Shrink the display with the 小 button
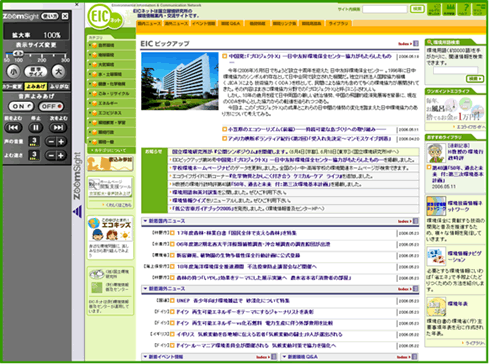 pyautogui.click(x=13, y=71)
